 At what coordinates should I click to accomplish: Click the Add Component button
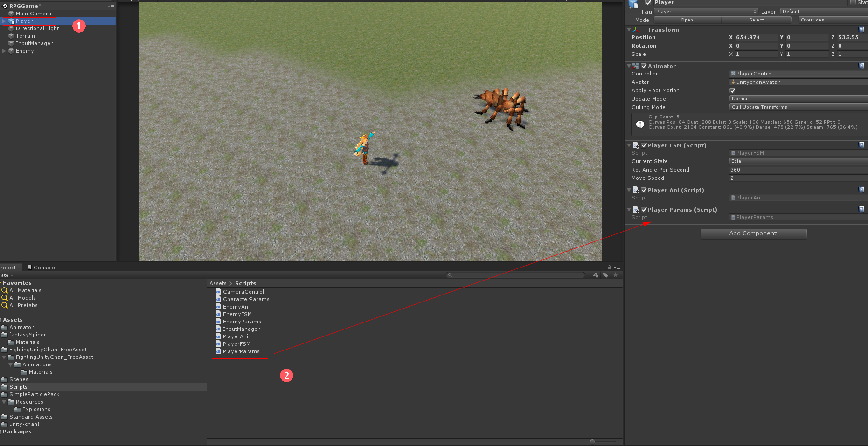click(753, 233)
